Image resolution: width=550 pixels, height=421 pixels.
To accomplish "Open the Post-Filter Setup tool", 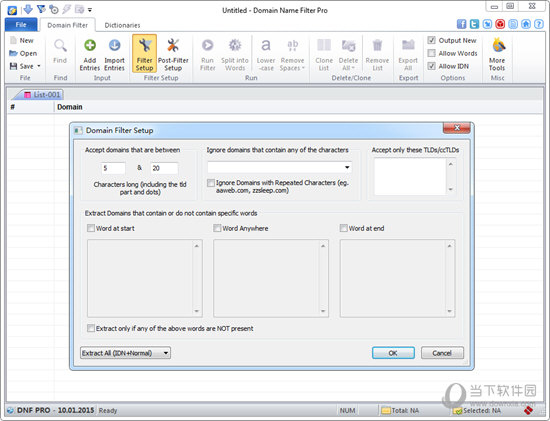I will tap(173, 54).
